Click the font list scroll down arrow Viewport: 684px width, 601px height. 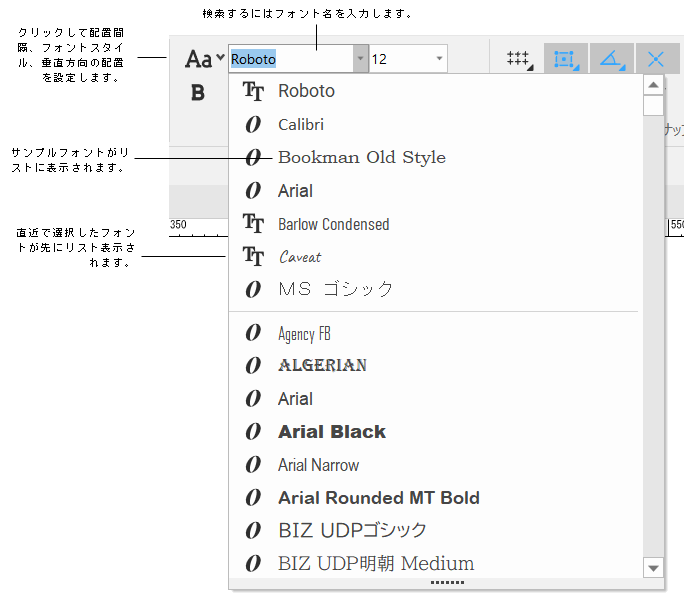click(x=654, y=568)
